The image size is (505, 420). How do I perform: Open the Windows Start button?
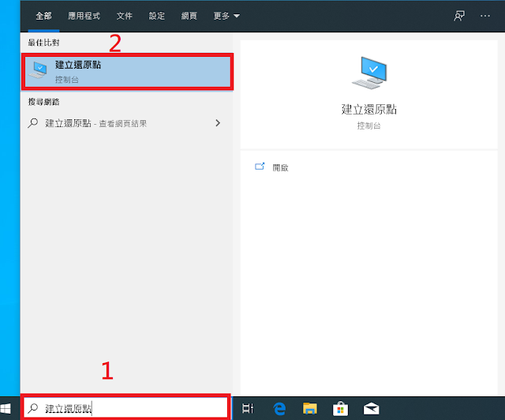point(6,409)
